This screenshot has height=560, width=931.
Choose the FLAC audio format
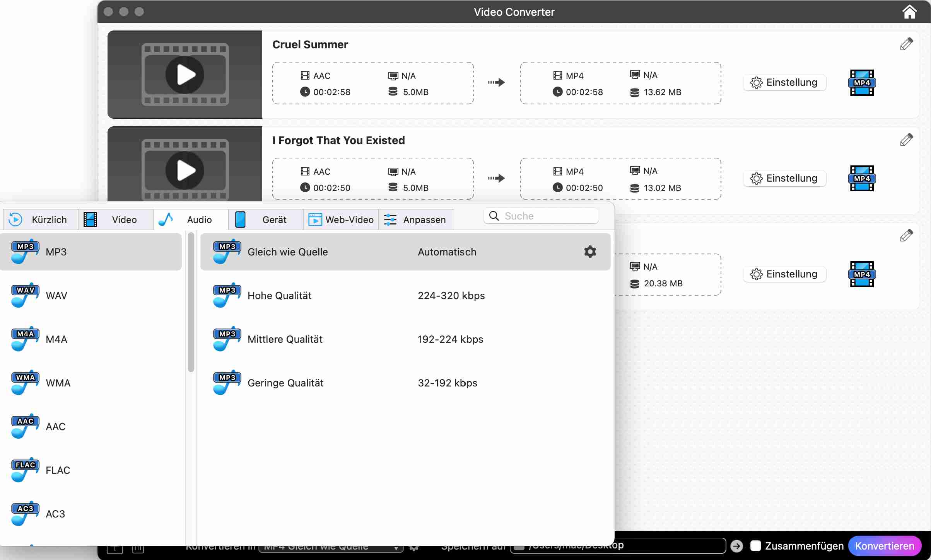58,470
